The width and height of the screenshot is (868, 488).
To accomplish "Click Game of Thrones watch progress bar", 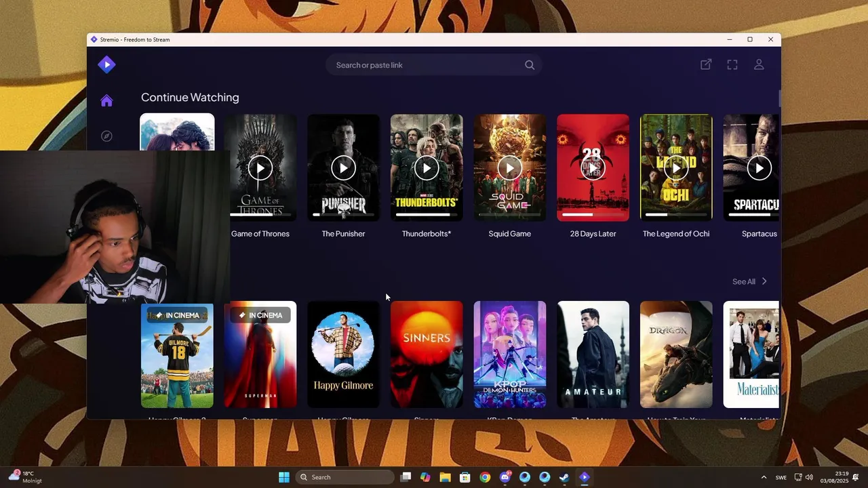I will pos(260,215).
